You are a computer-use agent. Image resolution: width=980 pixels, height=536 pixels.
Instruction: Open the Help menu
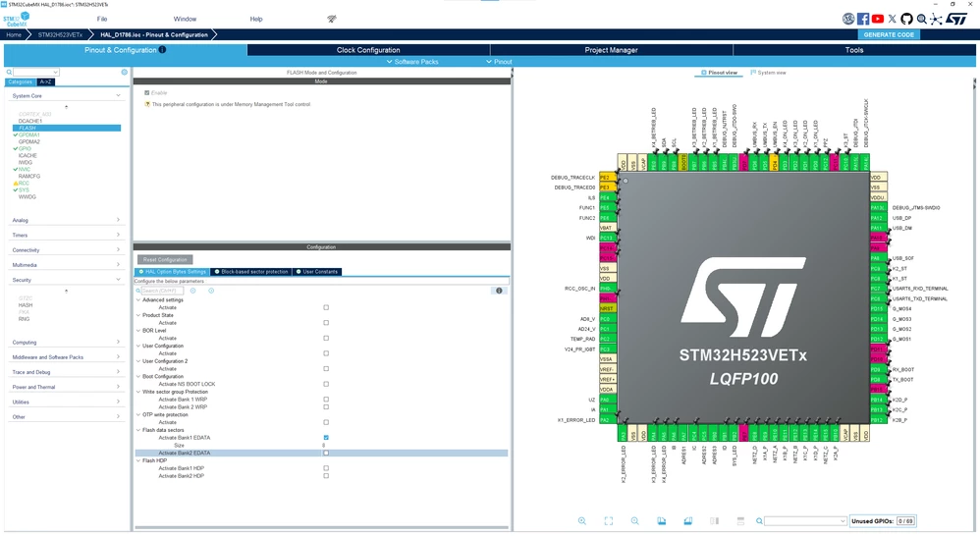point(256,19)
